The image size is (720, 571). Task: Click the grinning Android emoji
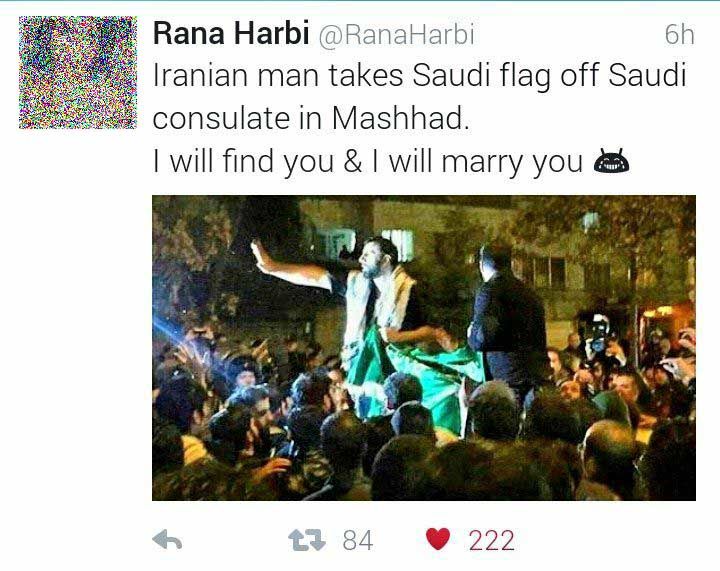coord(612,161)
